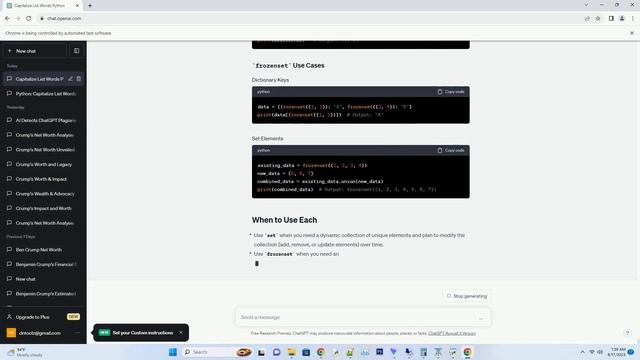Open the weather widget on the taskbar

[25, 352]
